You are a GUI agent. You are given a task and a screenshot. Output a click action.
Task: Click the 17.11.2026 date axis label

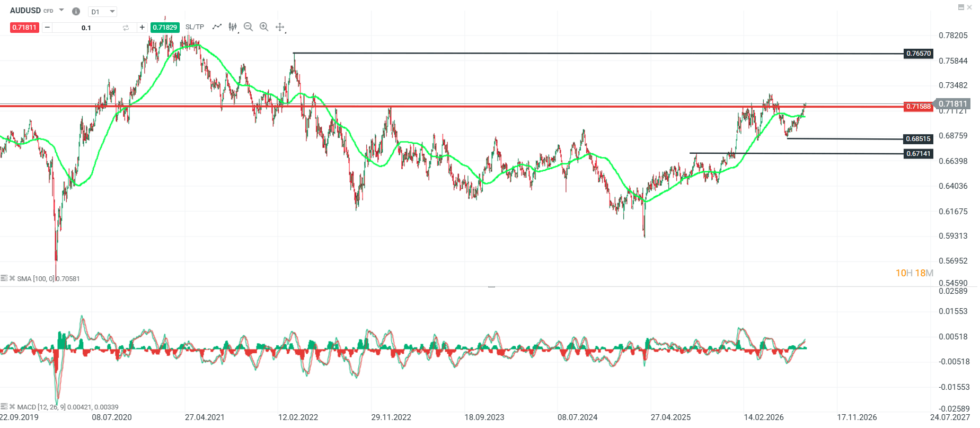pos(857,417)
